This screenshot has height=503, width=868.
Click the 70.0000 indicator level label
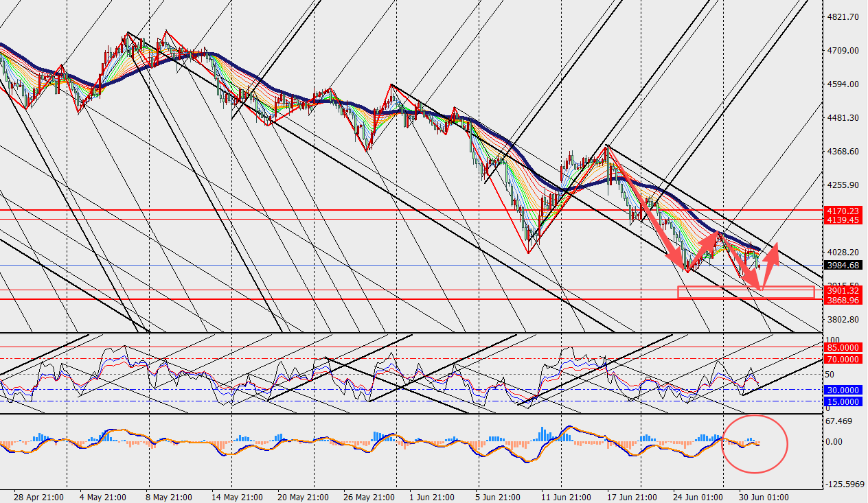(x=843, y=359)
